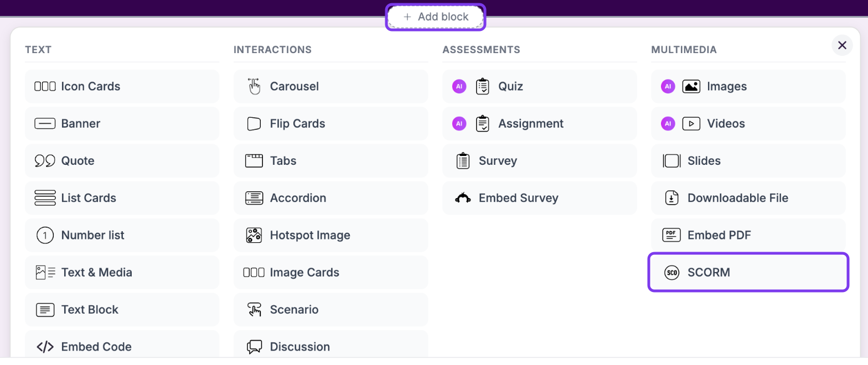This screenshot has width=868, height=365.
Task: Click the Scenario hand icon
Action: click(x=254, y=310)
